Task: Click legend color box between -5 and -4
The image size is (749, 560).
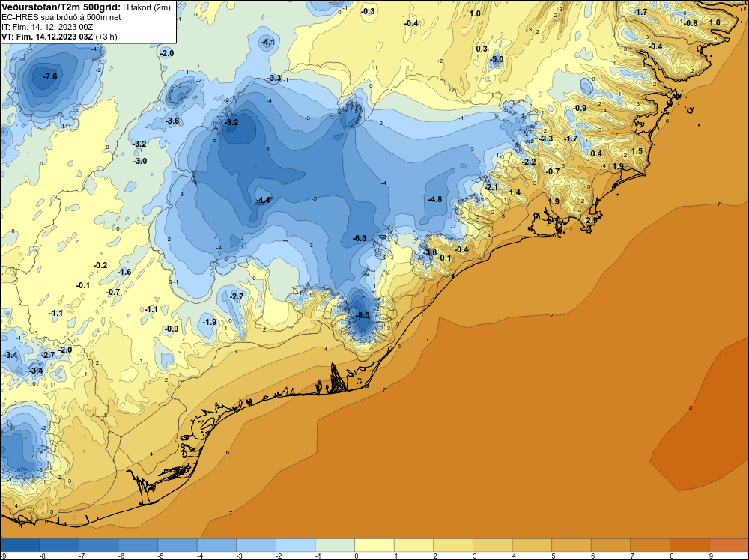Action: point(178,545)
